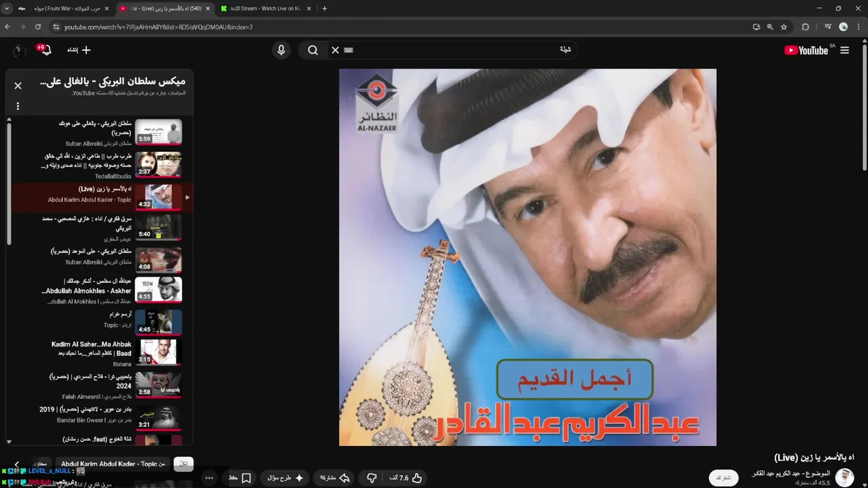Select the active YouTube (Live) tab
This screenshot has height=488, width=868.
coord(165,8)
